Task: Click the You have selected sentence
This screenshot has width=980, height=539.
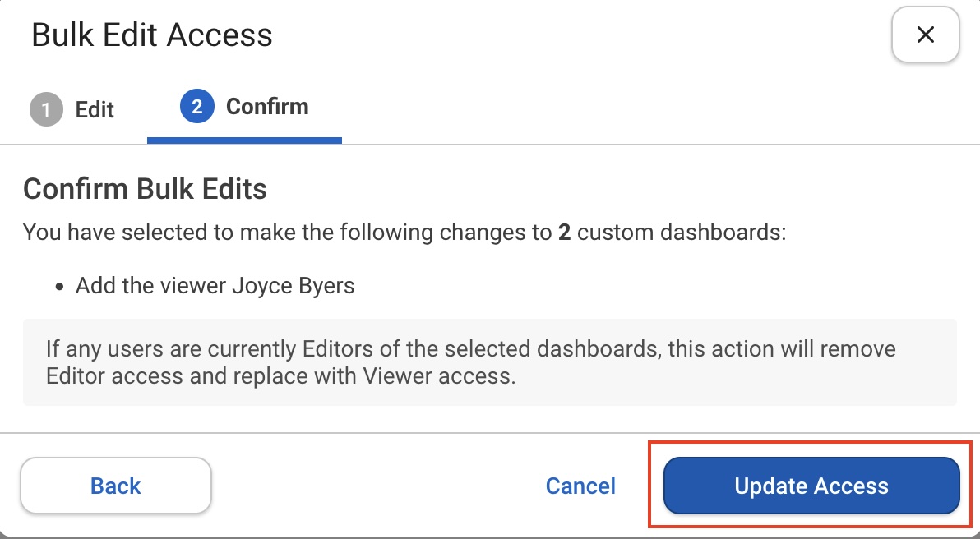Action: 404,233
